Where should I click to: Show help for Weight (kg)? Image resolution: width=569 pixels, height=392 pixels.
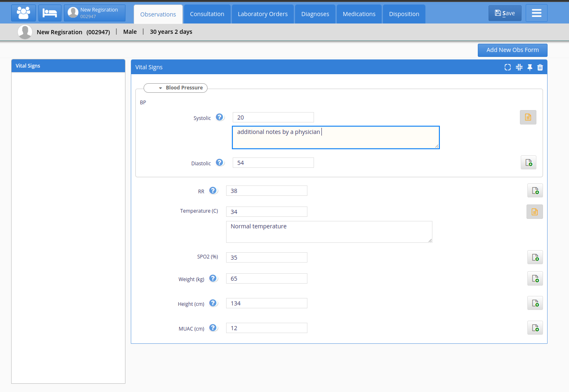pyautogui.click(x=213, y=278)
